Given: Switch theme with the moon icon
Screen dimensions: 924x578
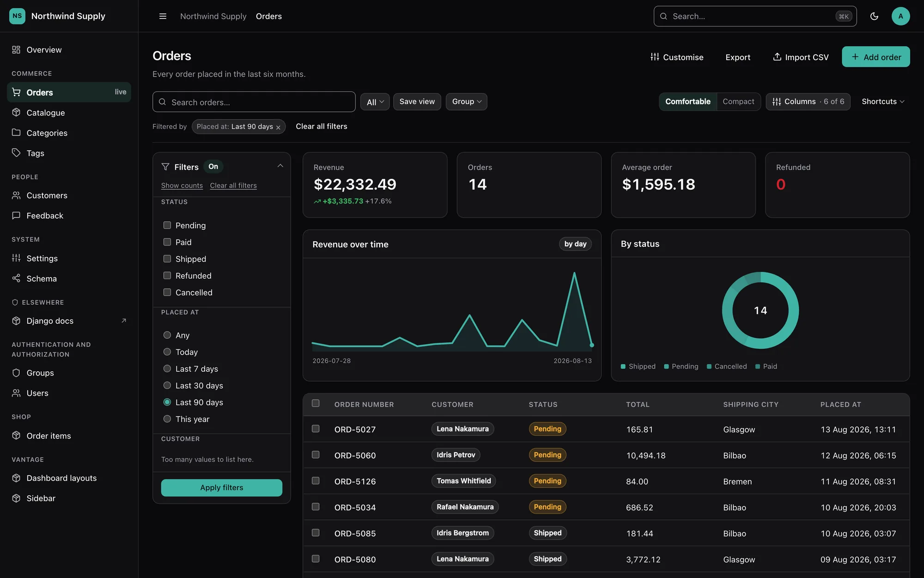Looking at the screenshot, I should coord(874,16).
